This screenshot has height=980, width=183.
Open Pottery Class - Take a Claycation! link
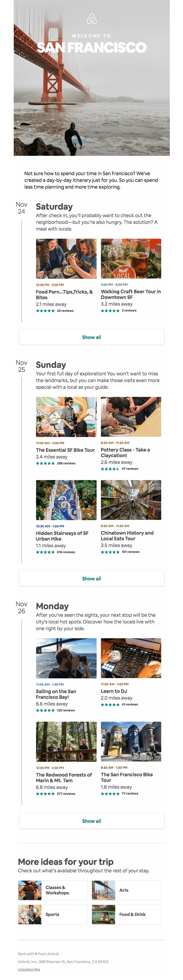pyautogui.click(x=125, y=452)
